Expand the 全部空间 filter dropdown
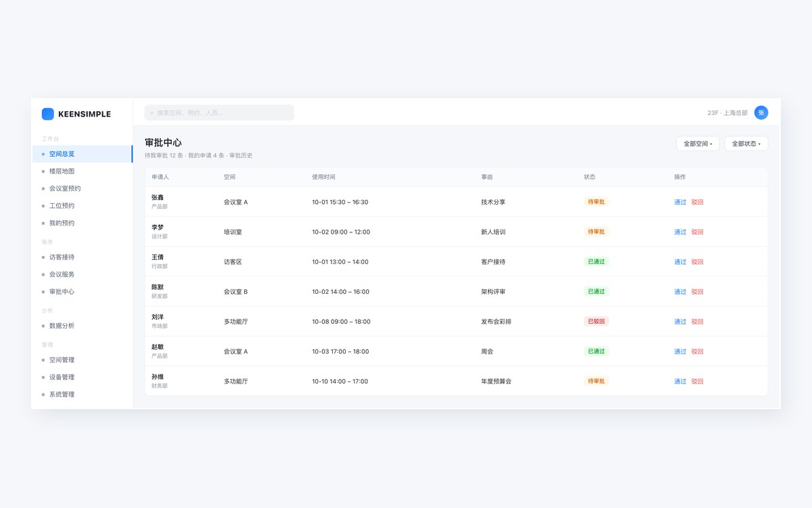 click(698, 144)
